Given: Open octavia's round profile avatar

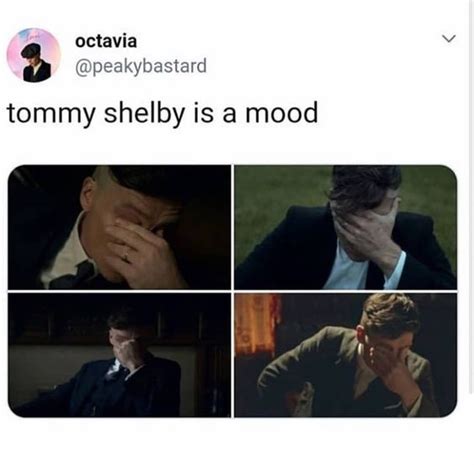Looking at the screenshot, I should 33,55.
